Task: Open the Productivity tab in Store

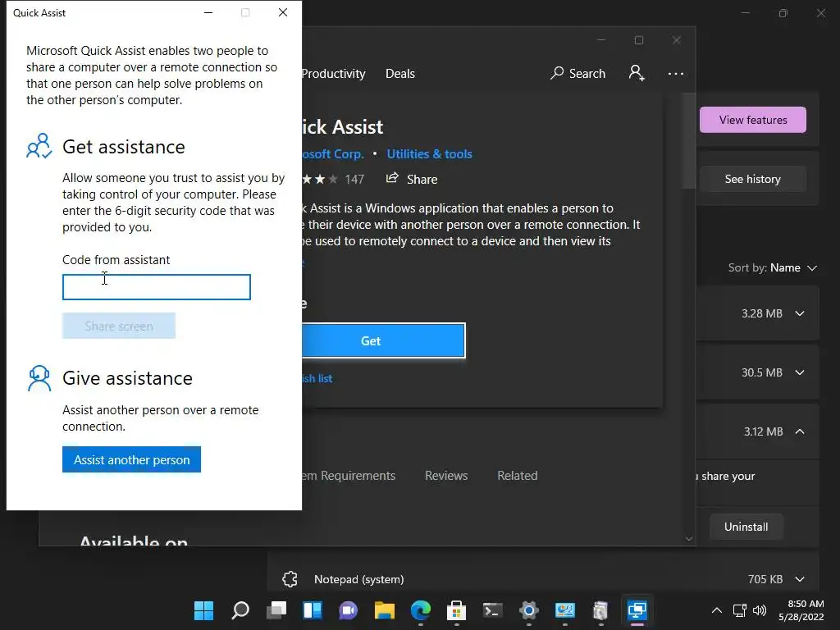Action: coord(334,73)
